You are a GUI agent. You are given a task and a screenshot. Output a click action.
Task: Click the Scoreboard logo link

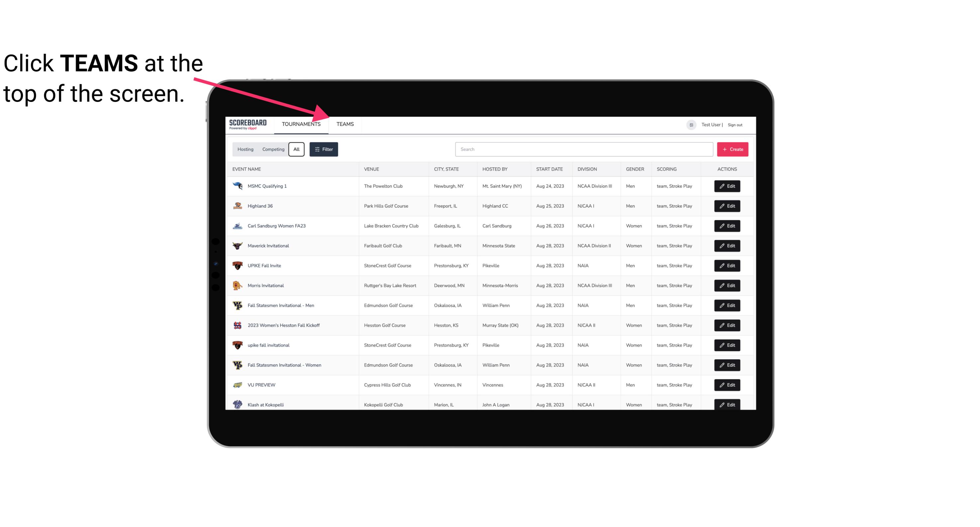click(246, 124)
